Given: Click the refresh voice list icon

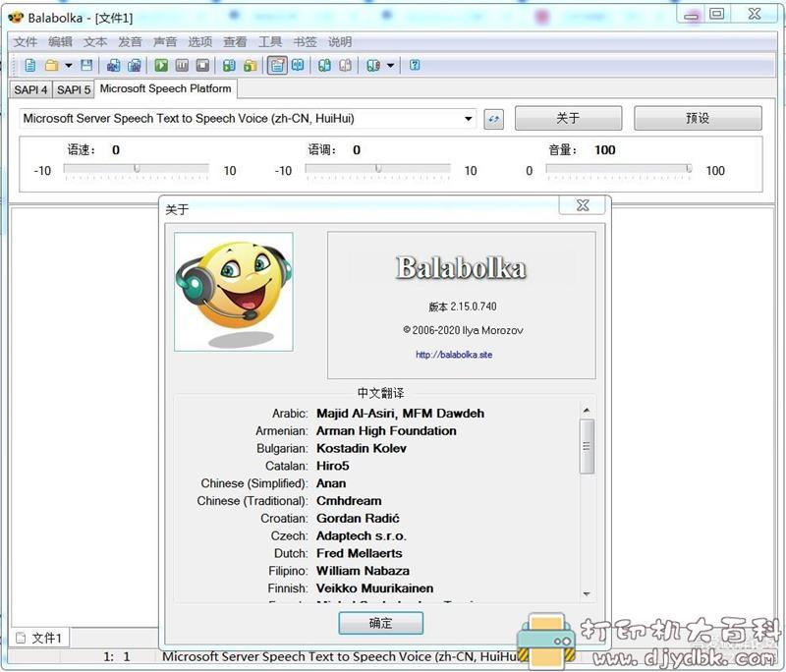Looking at the screenshot, I should pos(494,119).
